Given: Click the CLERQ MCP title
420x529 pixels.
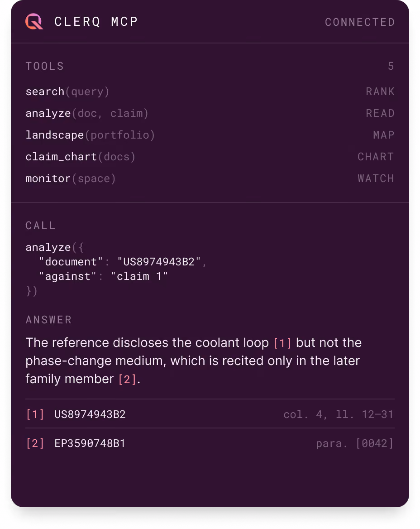Looking at the screenshot, I should pos(96,22).
